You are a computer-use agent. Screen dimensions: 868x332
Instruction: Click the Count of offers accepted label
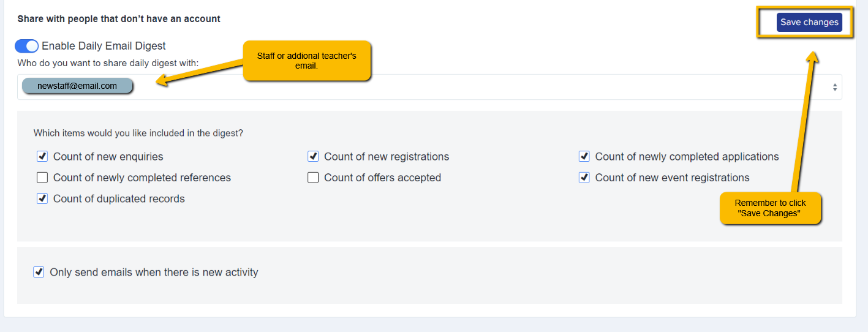[x=382, y=178]
